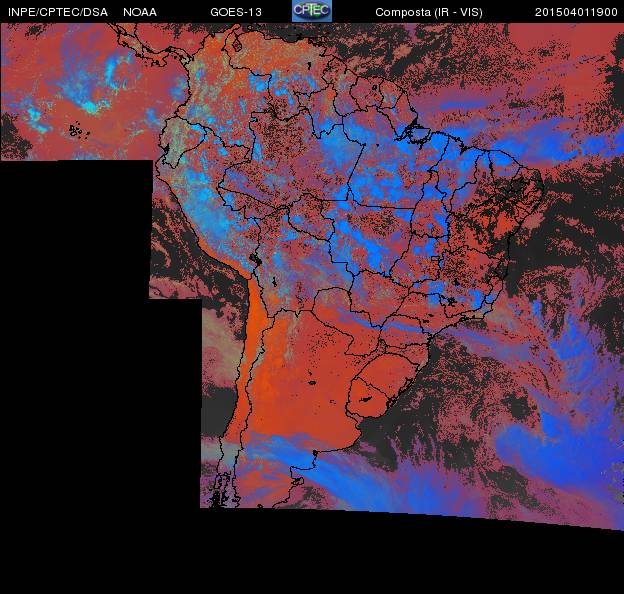Click the Composta (IR - VIS) title
This screenshot has width=624, height=594.
click(x=429, y=12)
